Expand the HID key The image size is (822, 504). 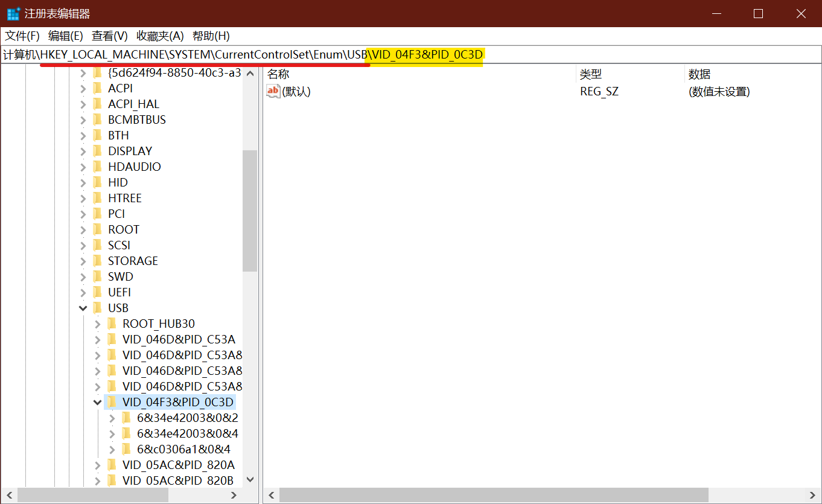coord(83,182)
